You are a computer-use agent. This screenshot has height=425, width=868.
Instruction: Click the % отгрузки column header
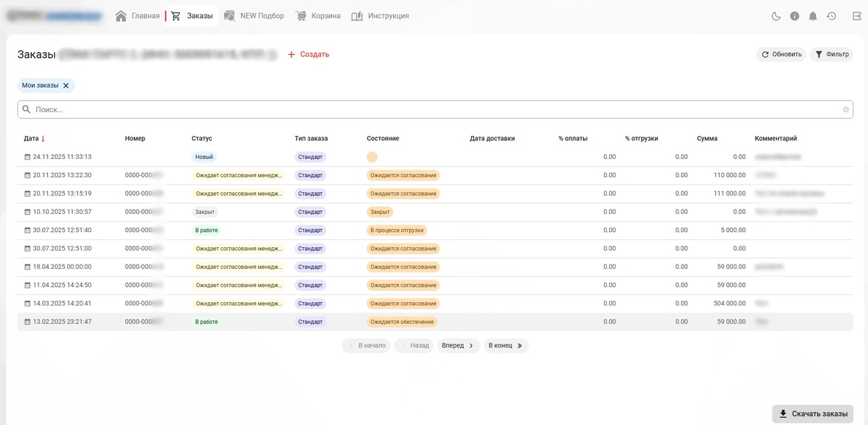point(642,138)
